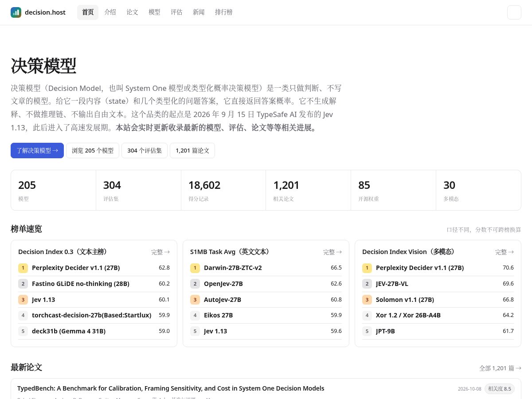
Task: Open 完整 → link for Decision Index Vision
Action: (x=505, y=252)
